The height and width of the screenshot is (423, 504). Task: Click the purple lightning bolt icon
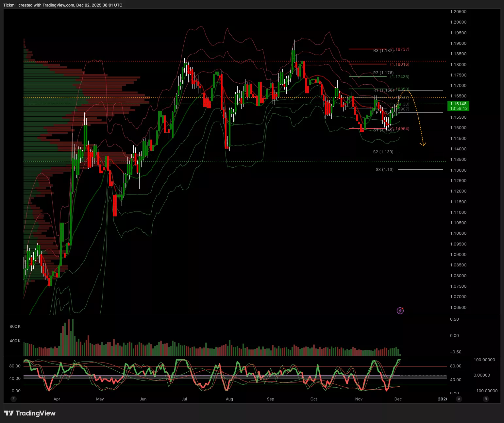pos(400,311)
